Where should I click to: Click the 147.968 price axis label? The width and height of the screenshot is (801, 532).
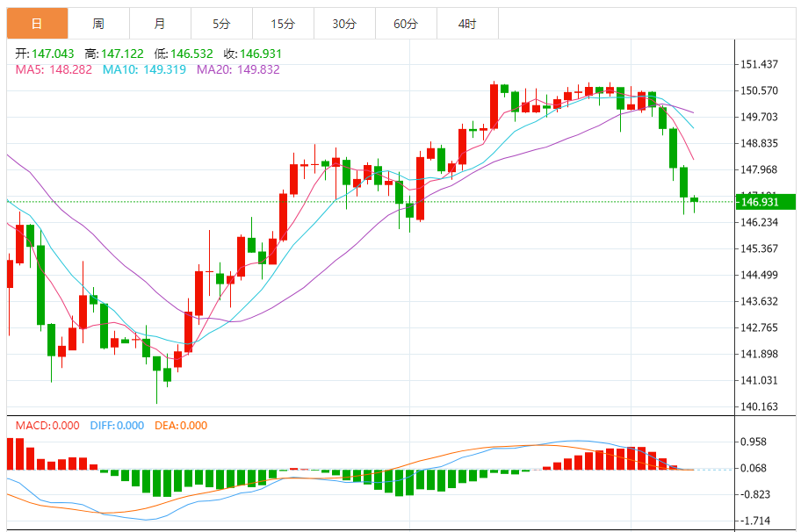point(759,169)
